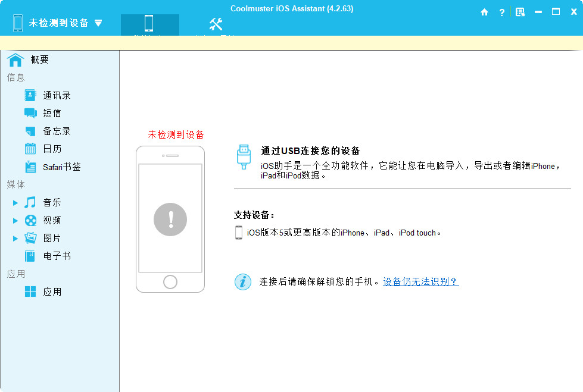Expand the 图片 photos tree arrow
The image size is (583, 392).
(x=15, y=239)
